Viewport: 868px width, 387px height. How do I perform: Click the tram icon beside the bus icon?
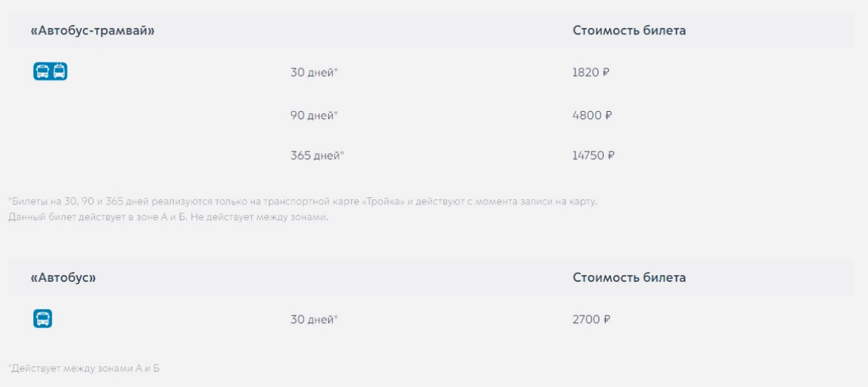pos(59,71)
